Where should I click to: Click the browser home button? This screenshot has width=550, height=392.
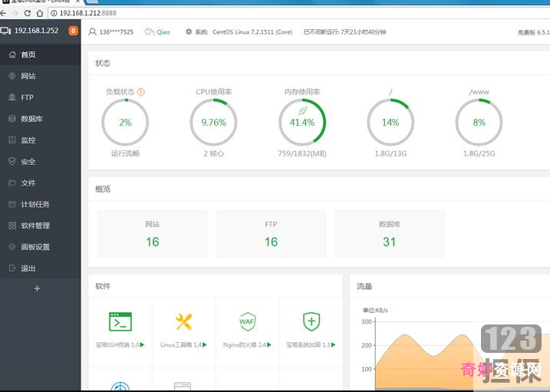[x=40, y=13]
